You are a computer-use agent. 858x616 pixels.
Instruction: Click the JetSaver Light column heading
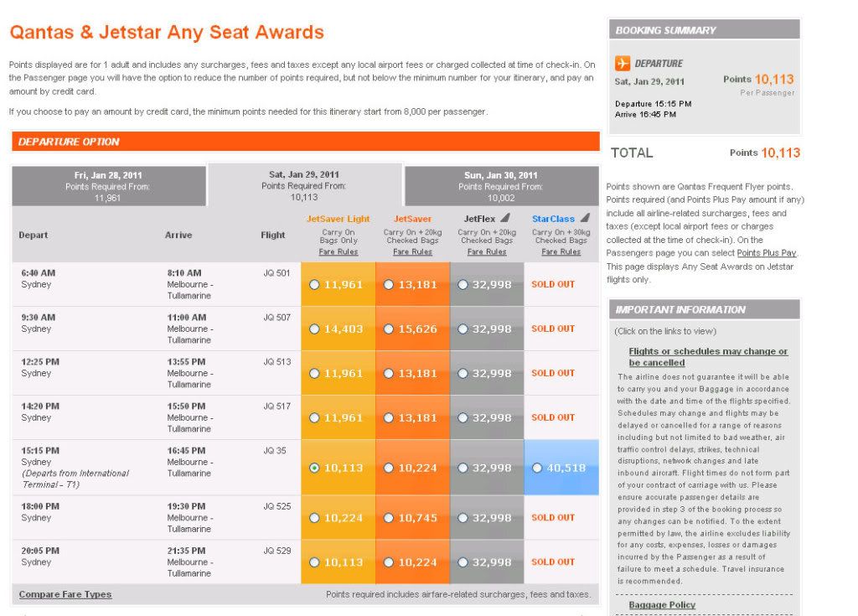click(x=339, y=219)
